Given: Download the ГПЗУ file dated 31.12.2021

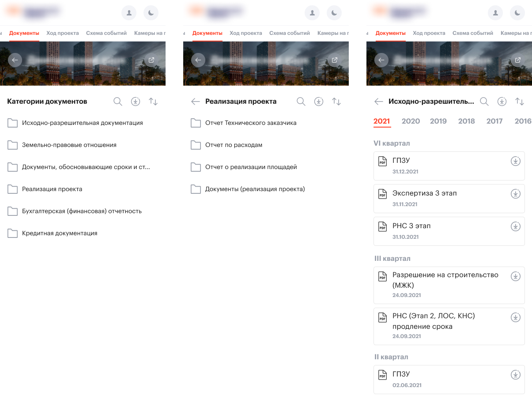Looking at the screenshot, I should click(x=515, y=161).
